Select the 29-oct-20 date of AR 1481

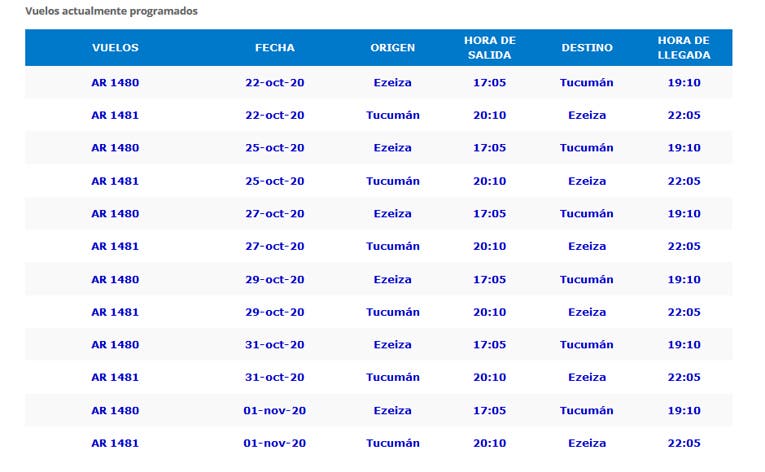tap(275, 312)
